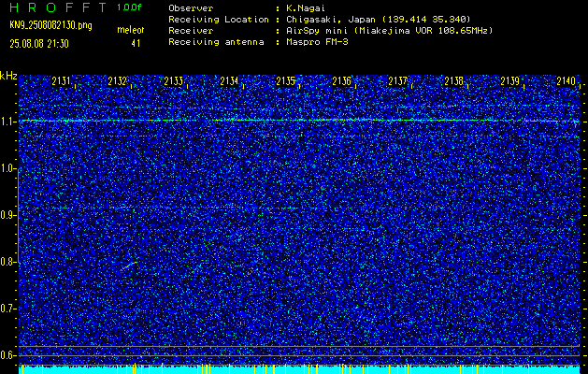Screen dimensions: 588x374
Task: Click the 2138 time axis label
Action: tap(453, 81)
